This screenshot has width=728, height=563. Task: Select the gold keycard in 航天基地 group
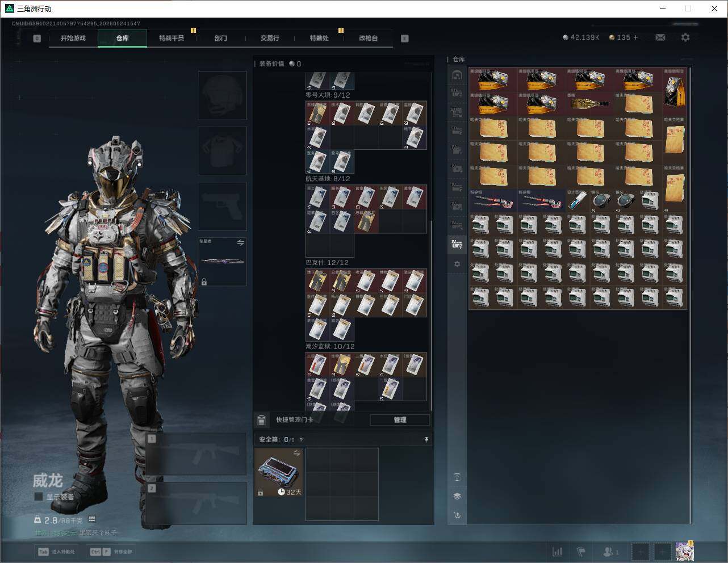366,222
